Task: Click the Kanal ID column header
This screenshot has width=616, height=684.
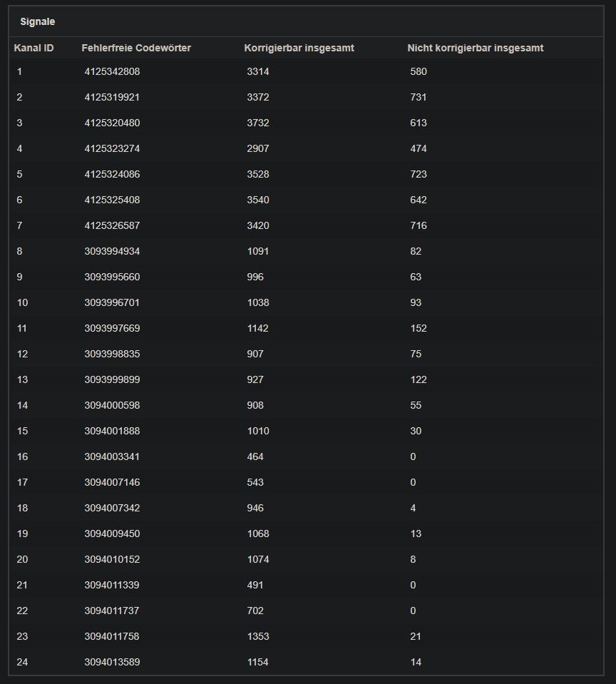Action: [x=34, y=48]
